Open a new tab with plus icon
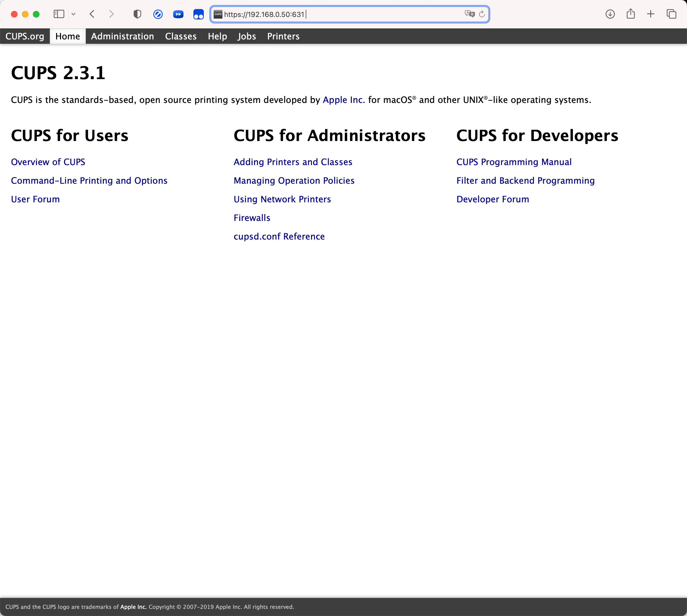This screenshot has width=687, height=616. [651, 14]
